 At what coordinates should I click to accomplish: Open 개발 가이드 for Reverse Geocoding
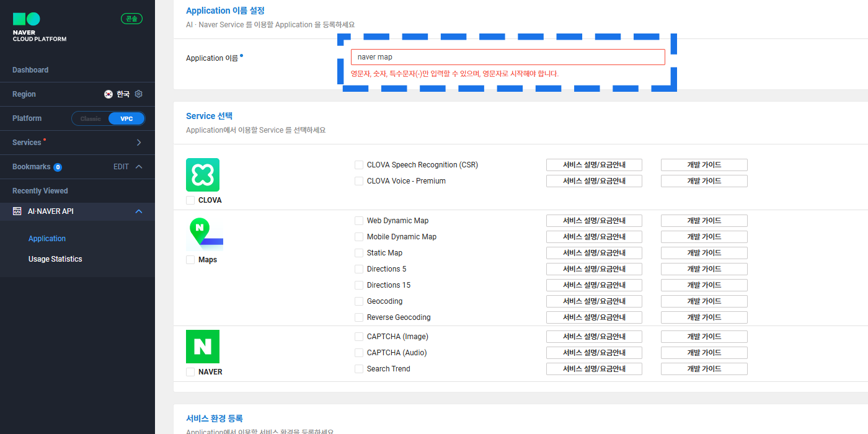click(704, 317)
